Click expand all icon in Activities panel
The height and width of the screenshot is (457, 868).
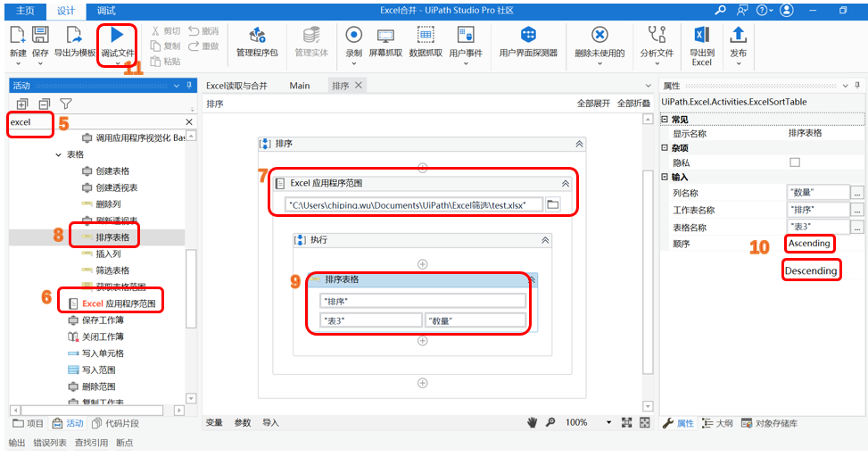(x=22, y=104)
